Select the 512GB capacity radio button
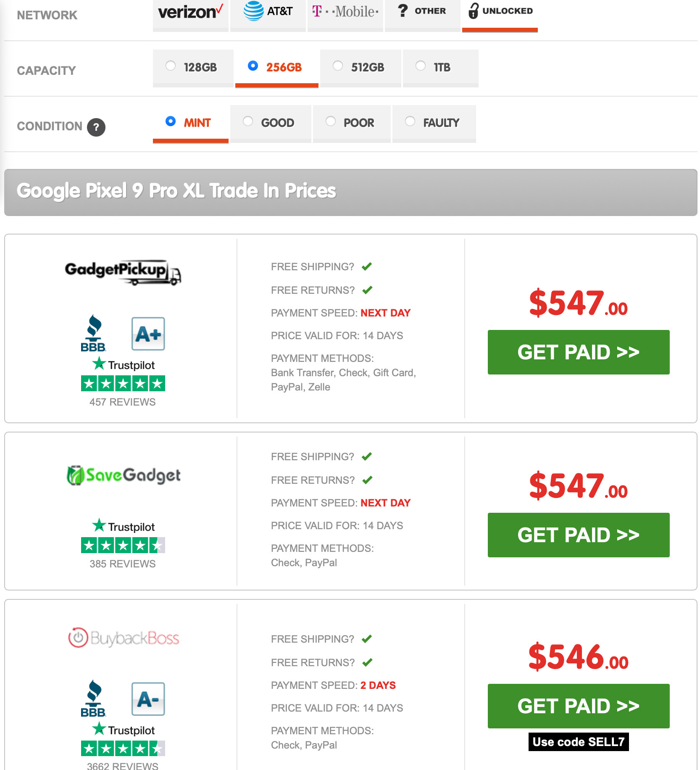Screen dimensions: 700x770 (338, 66)
